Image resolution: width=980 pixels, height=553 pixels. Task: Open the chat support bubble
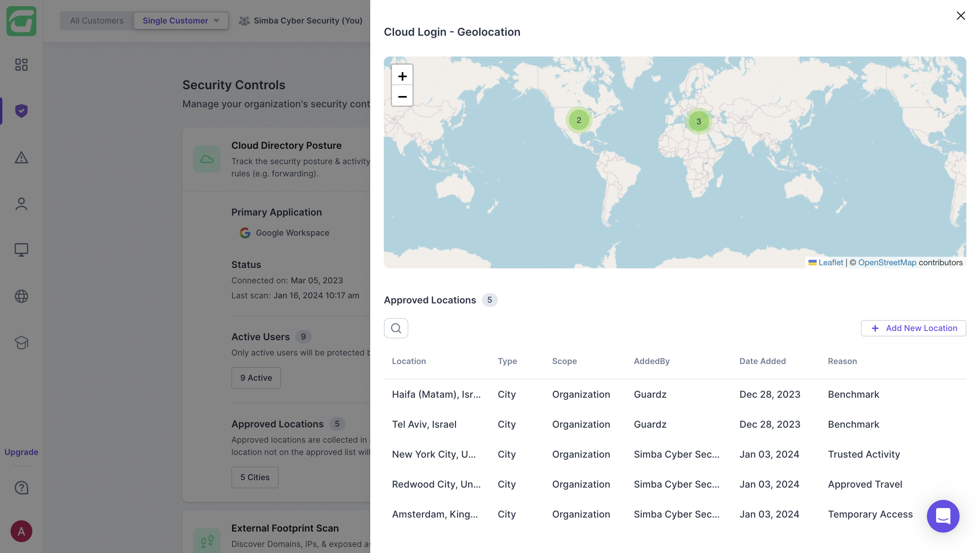943,516
